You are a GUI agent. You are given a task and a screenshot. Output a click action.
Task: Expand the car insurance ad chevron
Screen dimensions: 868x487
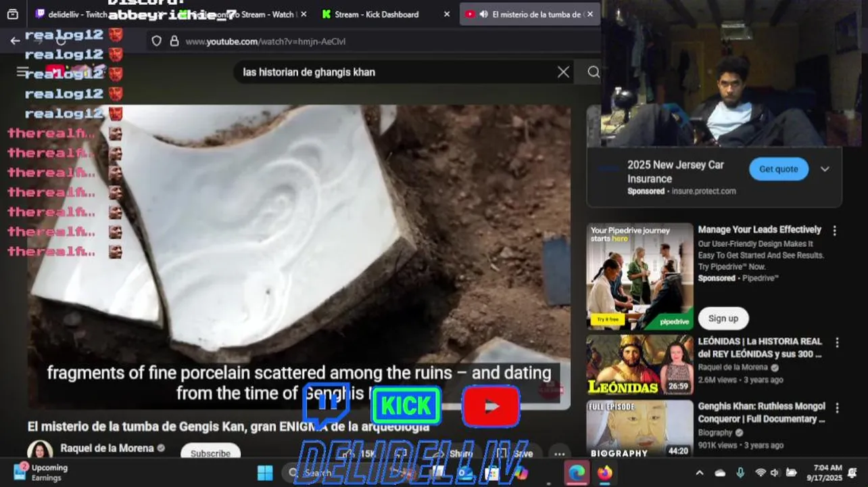(825, 169)
